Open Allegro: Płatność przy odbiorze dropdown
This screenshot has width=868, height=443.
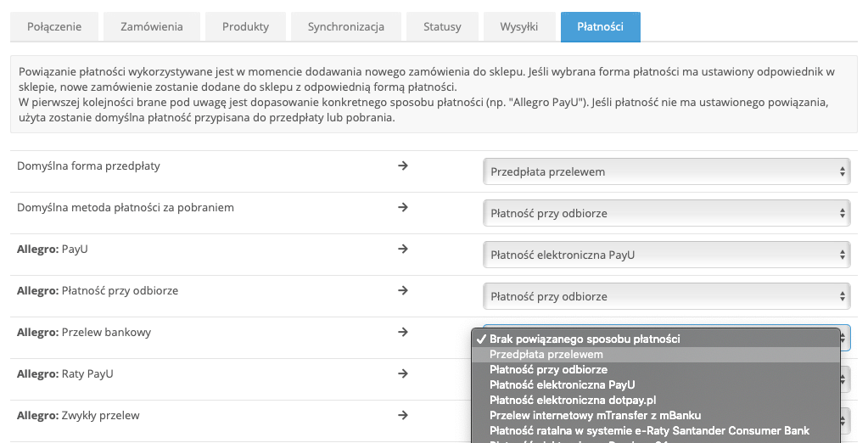coord(667,296)
